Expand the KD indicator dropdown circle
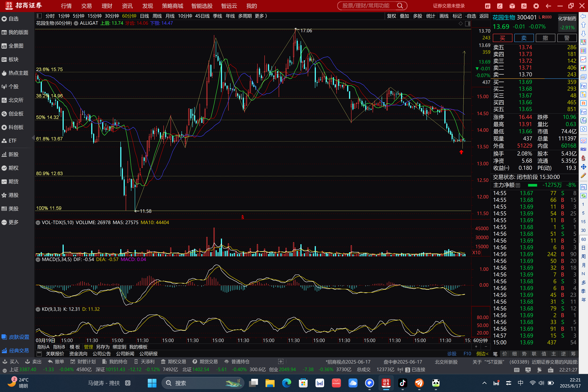The width and height of the screenshot is (588, 392). [38, 309]
